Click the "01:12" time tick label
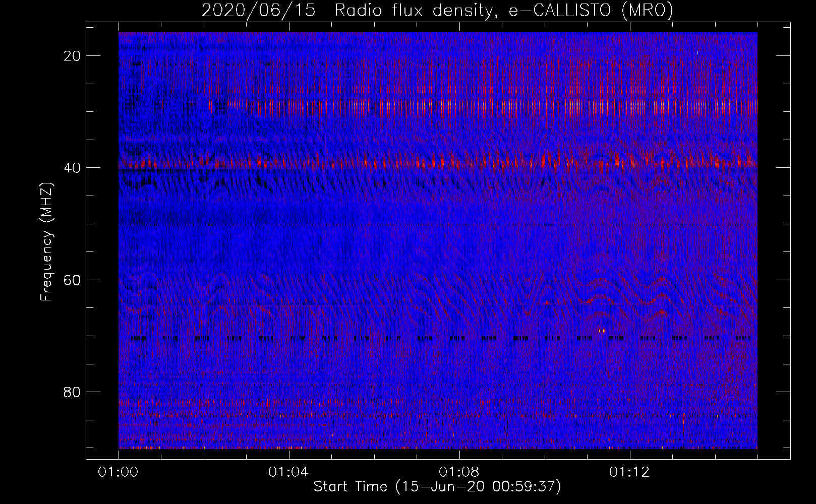816x504 pixels. click(629, 472)
